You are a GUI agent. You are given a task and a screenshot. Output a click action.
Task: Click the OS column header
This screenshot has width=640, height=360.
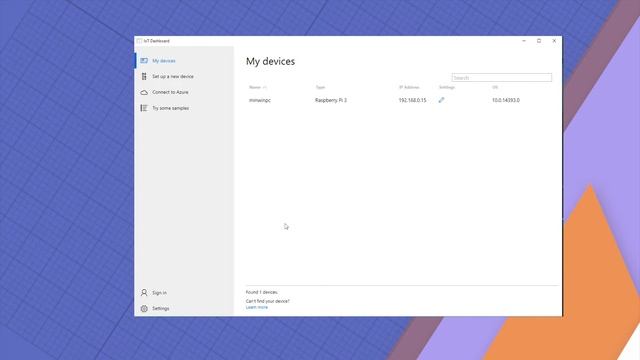[495, 87]
